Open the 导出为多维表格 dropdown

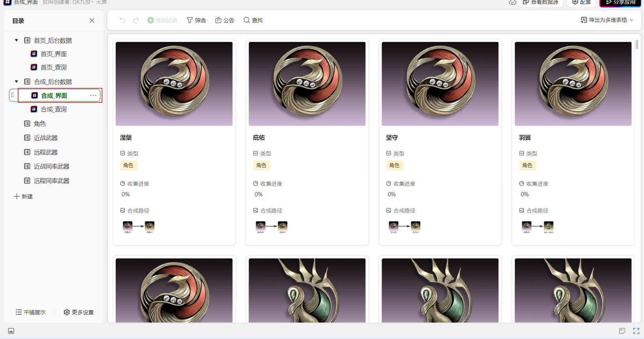pos(607,20)
